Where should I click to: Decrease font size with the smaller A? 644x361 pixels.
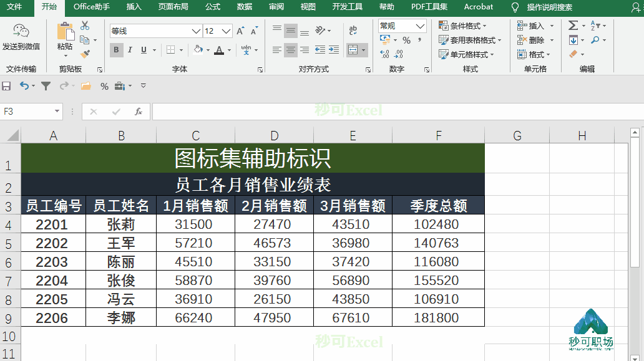pos(254,31)
